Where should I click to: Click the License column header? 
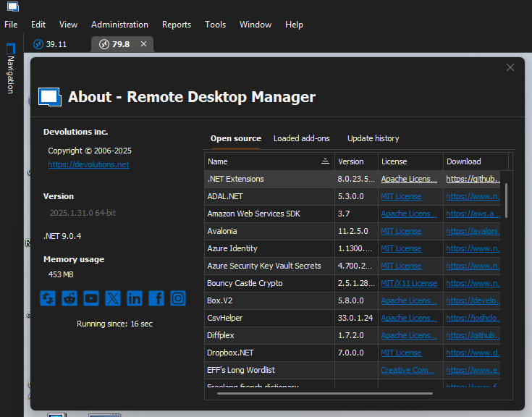coord(410,161)
